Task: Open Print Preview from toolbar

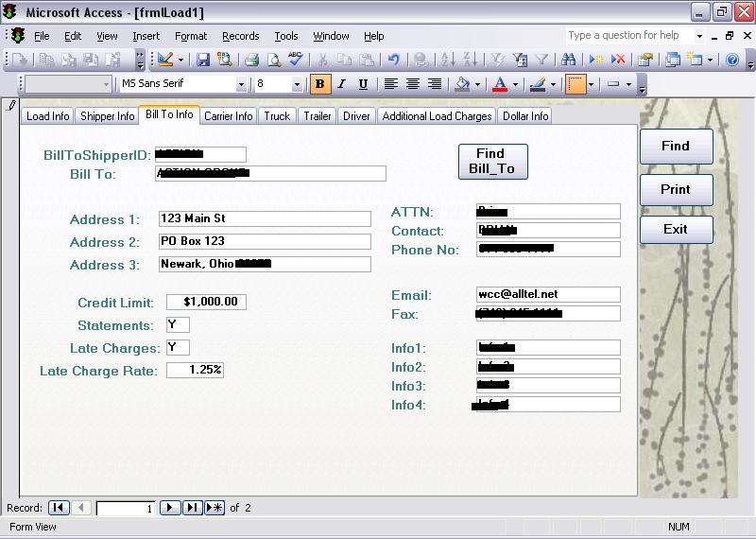Action: pos(273,60)
